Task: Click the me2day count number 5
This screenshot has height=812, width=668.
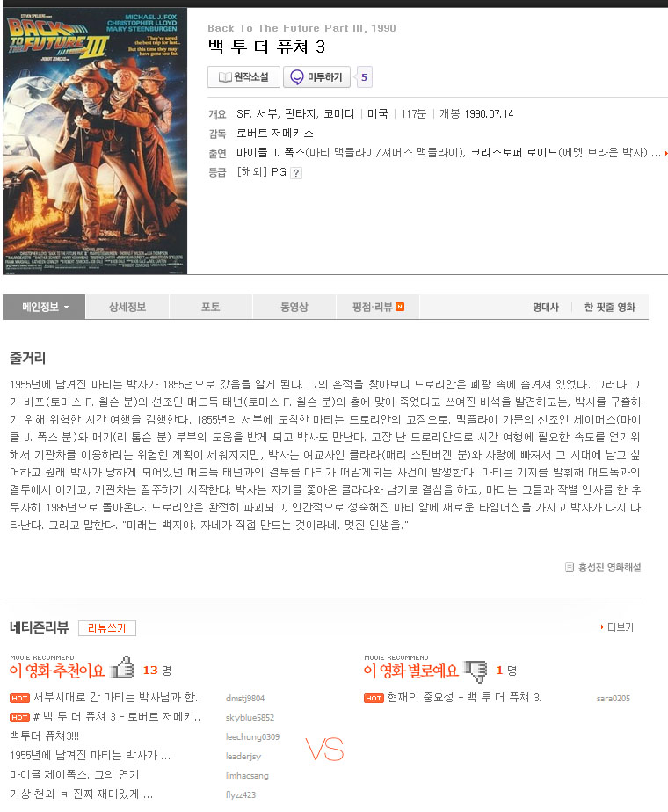Action: coord(364,77)
